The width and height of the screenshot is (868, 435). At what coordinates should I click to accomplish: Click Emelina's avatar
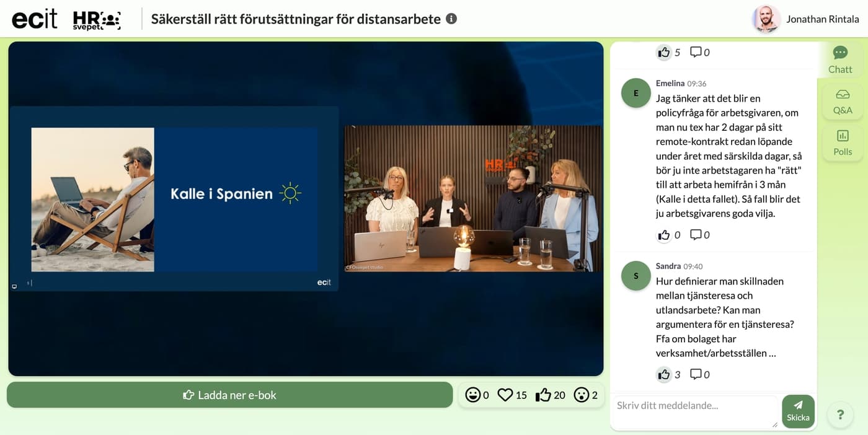click(636, 93)
